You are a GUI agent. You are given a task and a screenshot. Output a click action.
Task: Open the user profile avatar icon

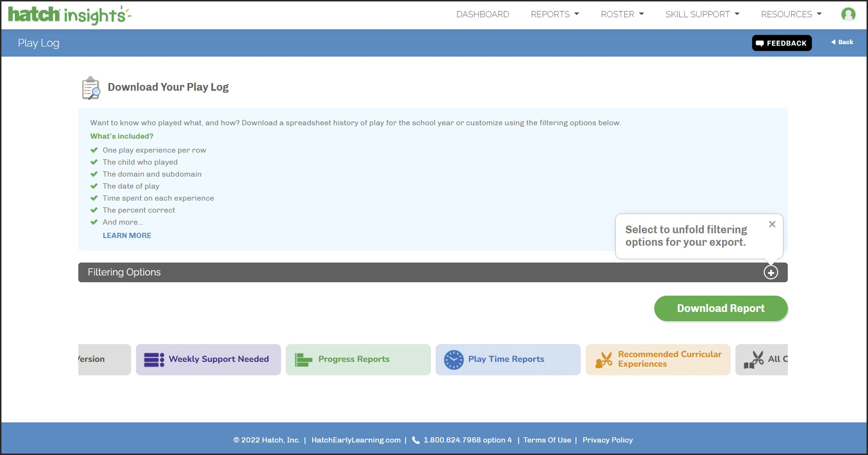click(x=848, y=14)
